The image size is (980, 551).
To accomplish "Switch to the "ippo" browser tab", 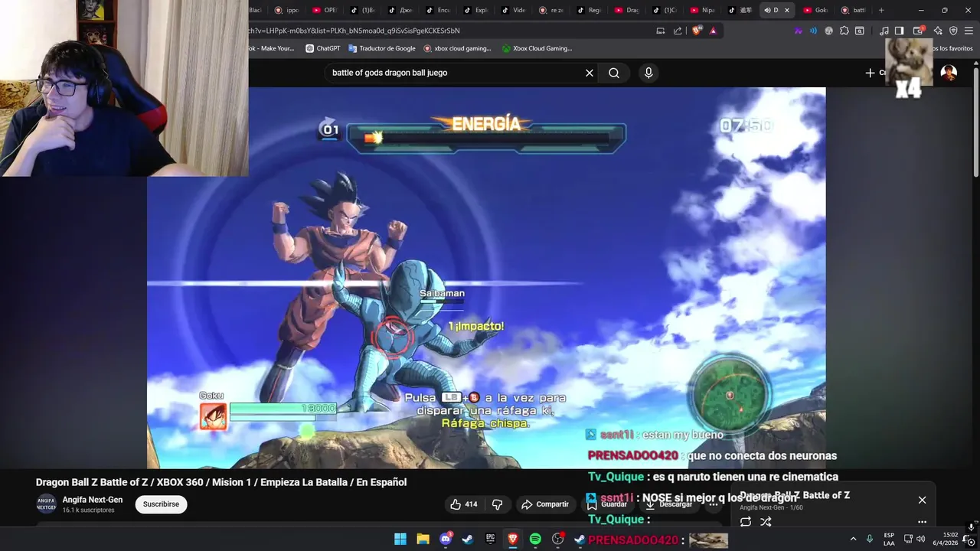I will coord(288,10).
